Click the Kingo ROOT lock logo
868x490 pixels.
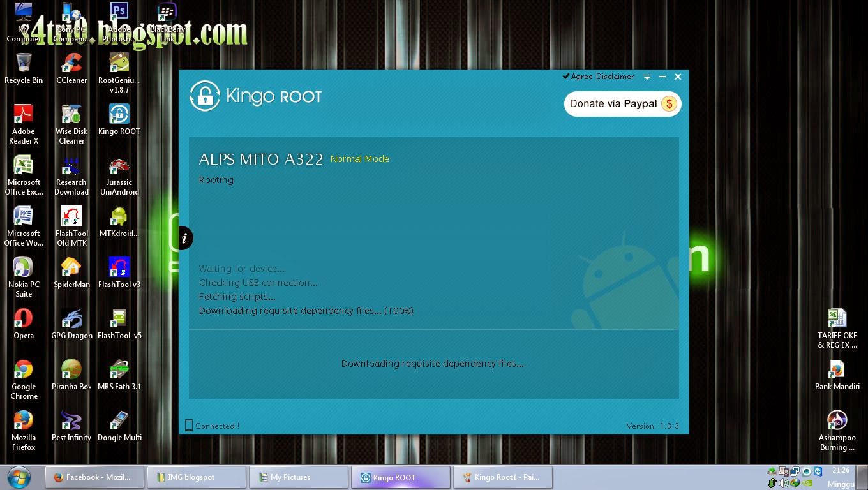click(x=204, y=96)
